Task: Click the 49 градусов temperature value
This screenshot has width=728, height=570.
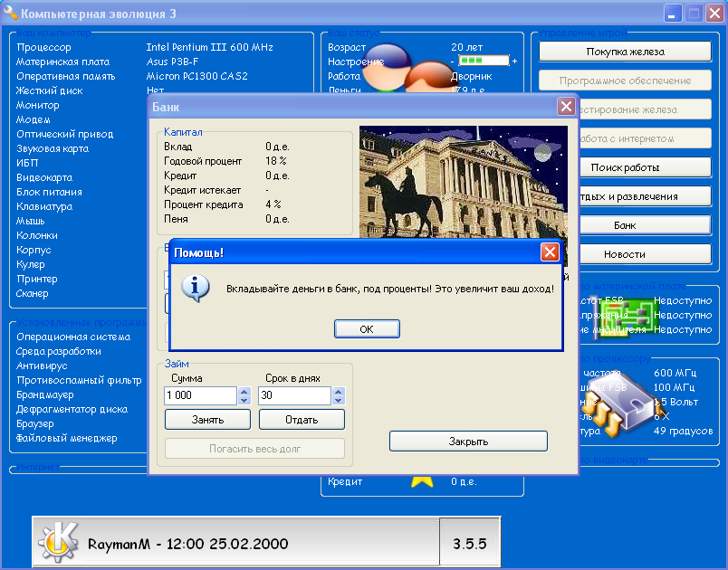Action: click(x=683, y=431)
